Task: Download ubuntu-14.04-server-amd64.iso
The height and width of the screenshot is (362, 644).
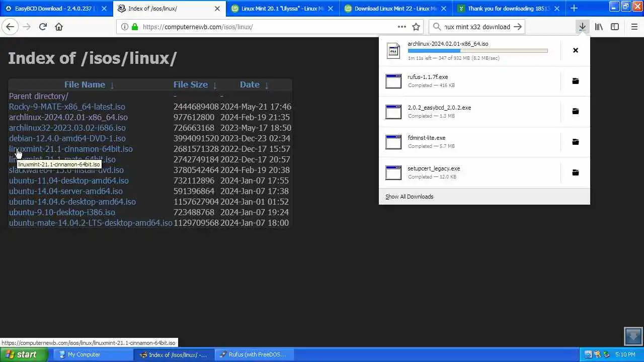Action: [66, 191]
